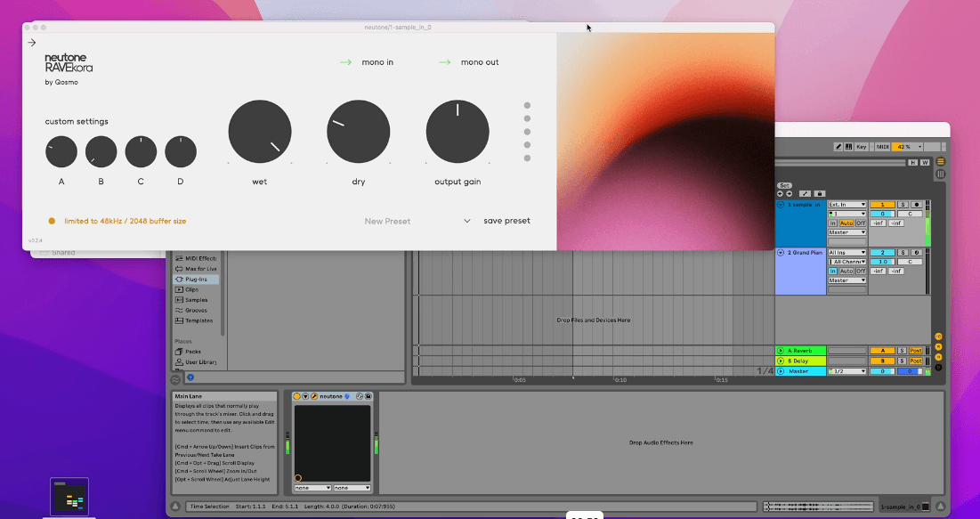980x519 pixels.
Task: Click the groove pool wave icon
Action: [x=175, y=379]
